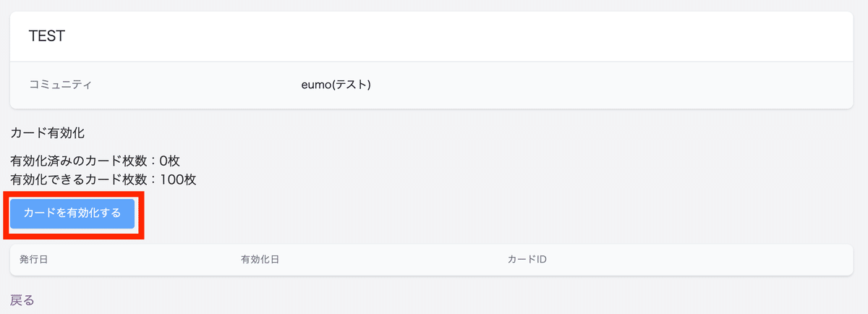Click the テスト text in parentheses
868x314 pixels.
coord(348,85)
